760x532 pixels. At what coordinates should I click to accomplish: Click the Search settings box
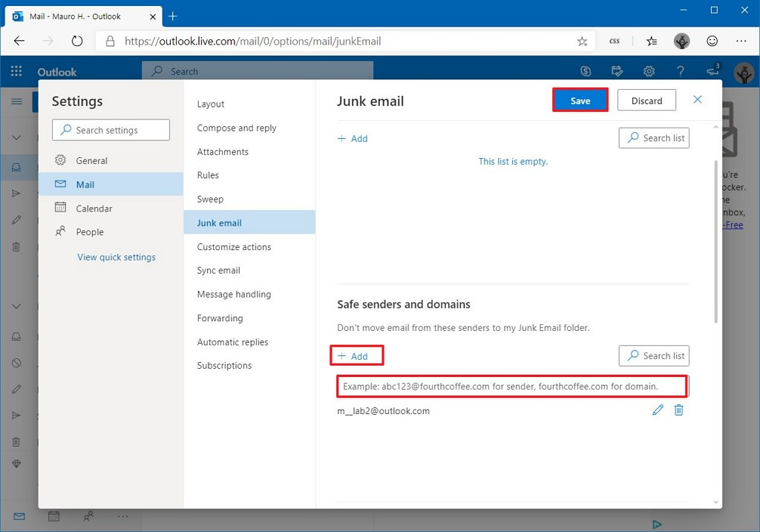click(x=111, y=130)
